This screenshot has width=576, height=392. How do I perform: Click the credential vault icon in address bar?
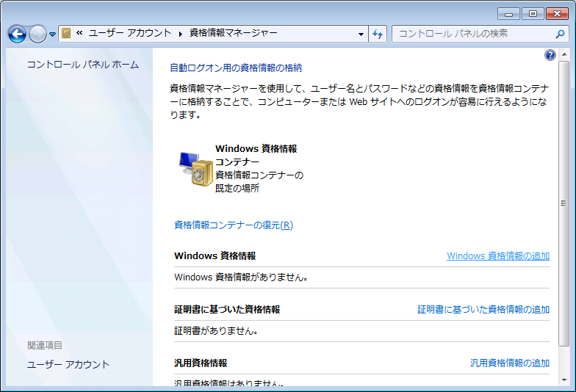click(66, 34)
